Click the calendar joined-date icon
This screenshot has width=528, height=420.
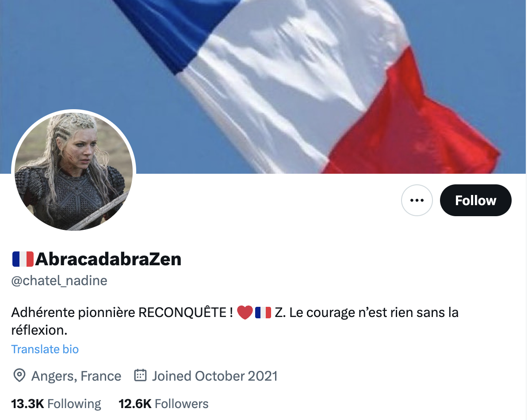click(x=140, y=375)
